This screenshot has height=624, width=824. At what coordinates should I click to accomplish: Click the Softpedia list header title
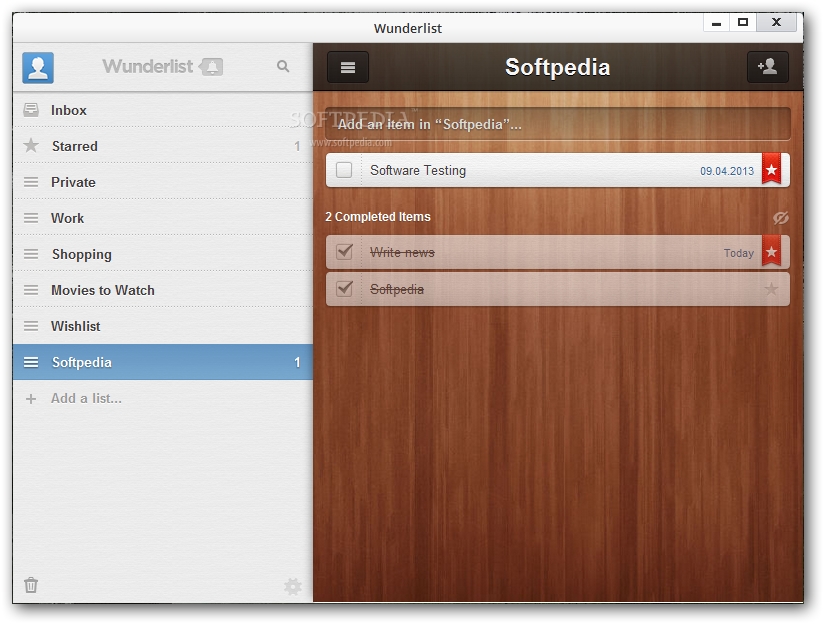[x=558, y=67]
